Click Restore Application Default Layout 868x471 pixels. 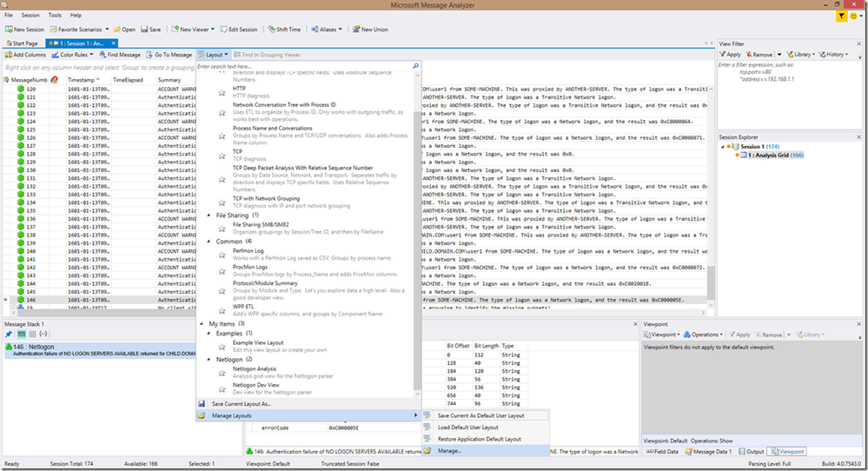(x=486, y=439)
